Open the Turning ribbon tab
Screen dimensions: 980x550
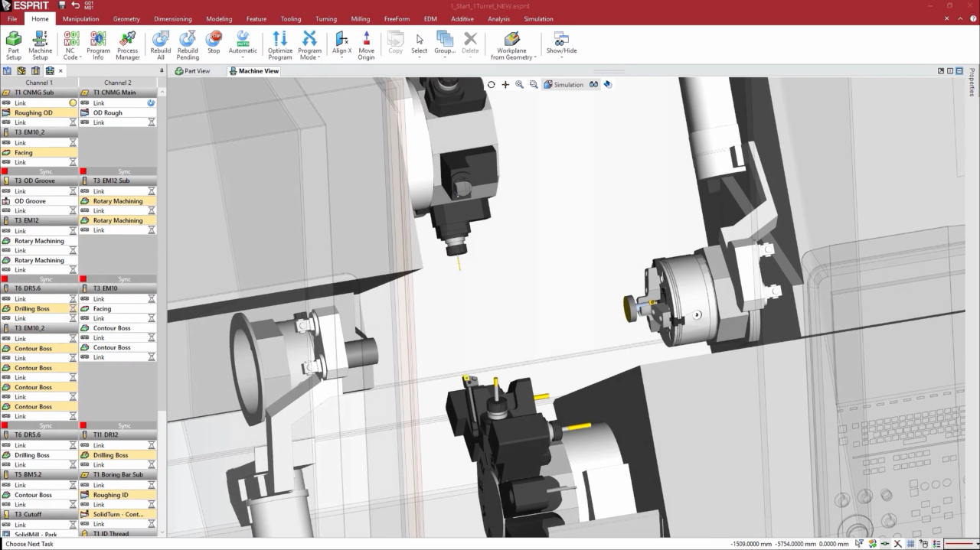(x=326, y=19)
